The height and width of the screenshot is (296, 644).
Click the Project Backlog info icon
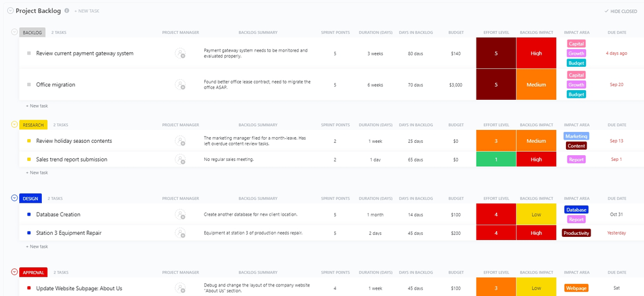67,11
